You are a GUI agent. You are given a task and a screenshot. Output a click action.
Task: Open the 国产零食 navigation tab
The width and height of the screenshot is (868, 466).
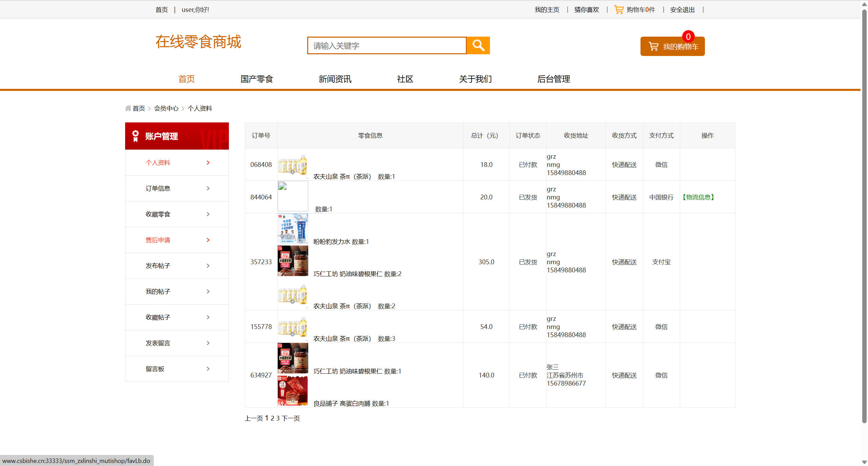point(257,79)
